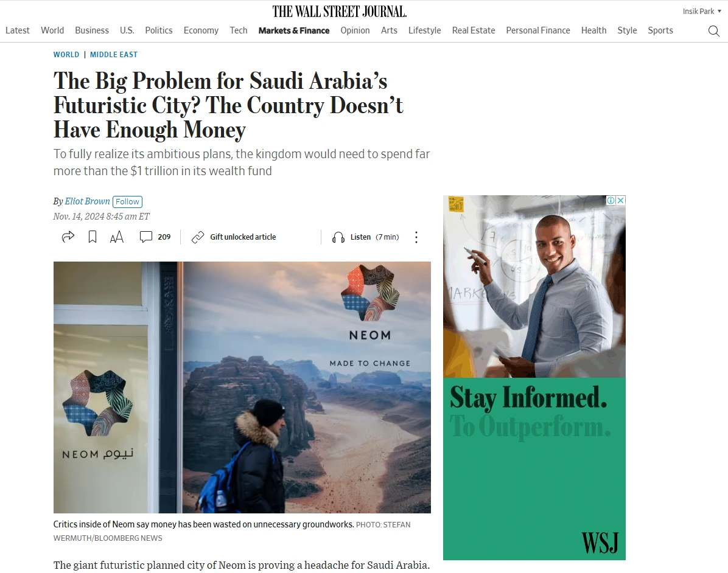The width and height of the screenshot is (728, 573).
Task: Click the Neom article photo
Action: tap(242, 387)
